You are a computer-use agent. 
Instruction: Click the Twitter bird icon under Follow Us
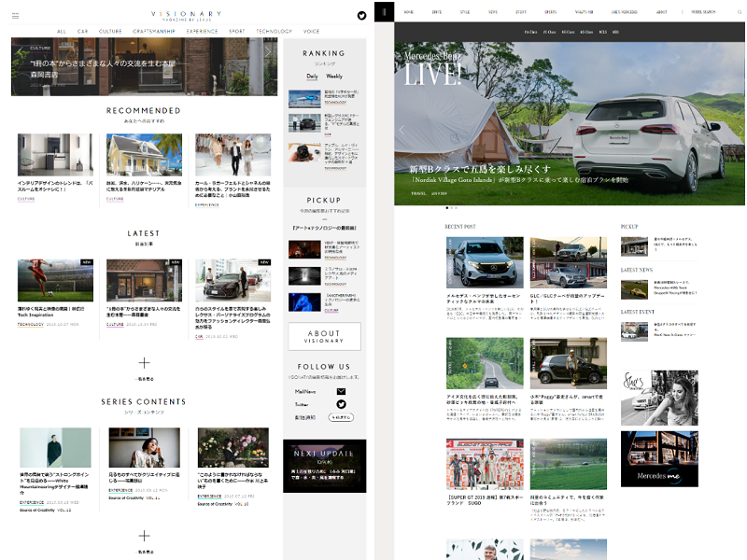[x=341, y=404]
